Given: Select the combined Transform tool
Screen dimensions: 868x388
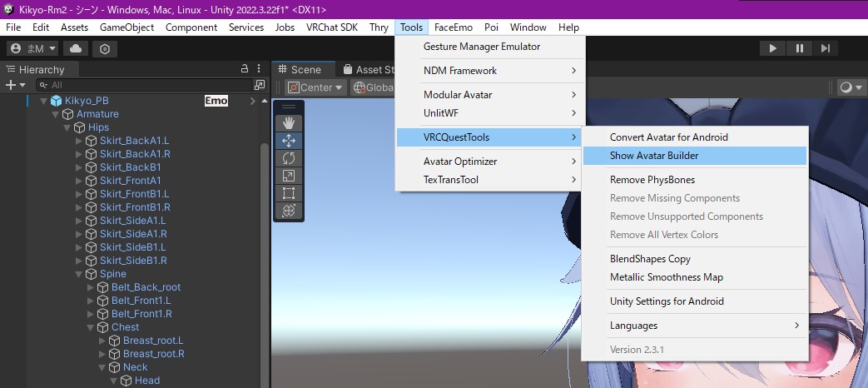Looking at the screenshot, I should point(289,211).
